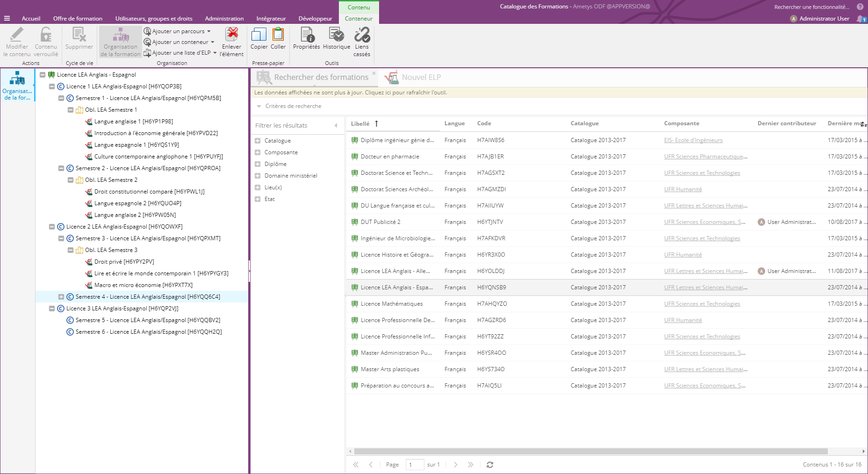Collapse Semestre 1 tree node
The image size is (868, 474).
[x=61, y=98]
